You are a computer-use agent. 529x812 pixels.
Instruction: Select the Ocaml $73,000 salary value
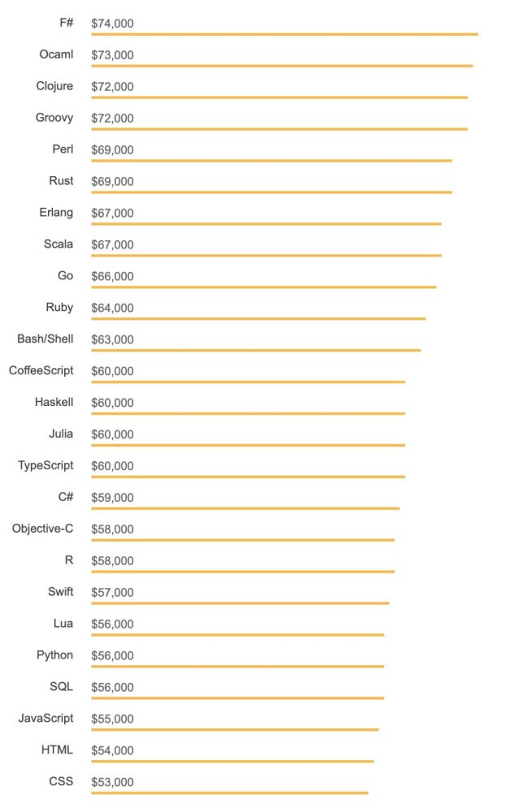(x=112, y=55)
